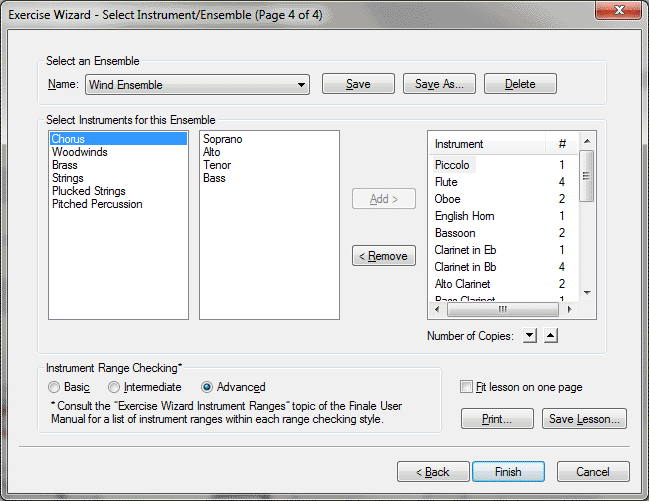Decrease Number of Copies with down arrow
The height and width of the screenshot is (501, 649).
(x=530, y=335)
